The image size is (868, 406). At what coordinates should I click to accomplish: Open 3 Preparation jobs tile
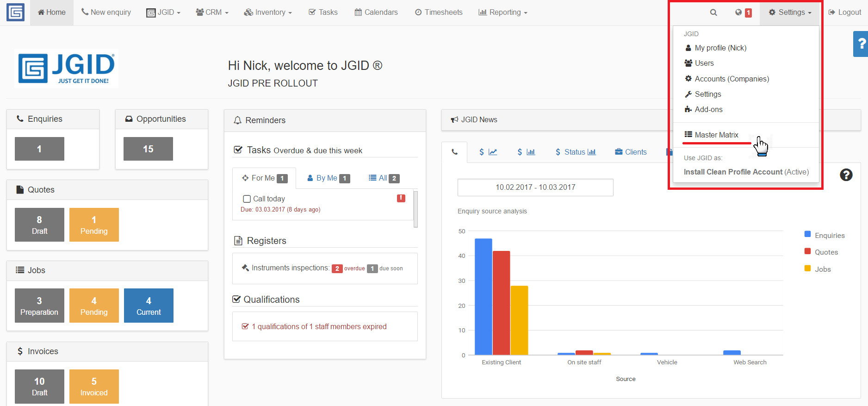[39, 306]
